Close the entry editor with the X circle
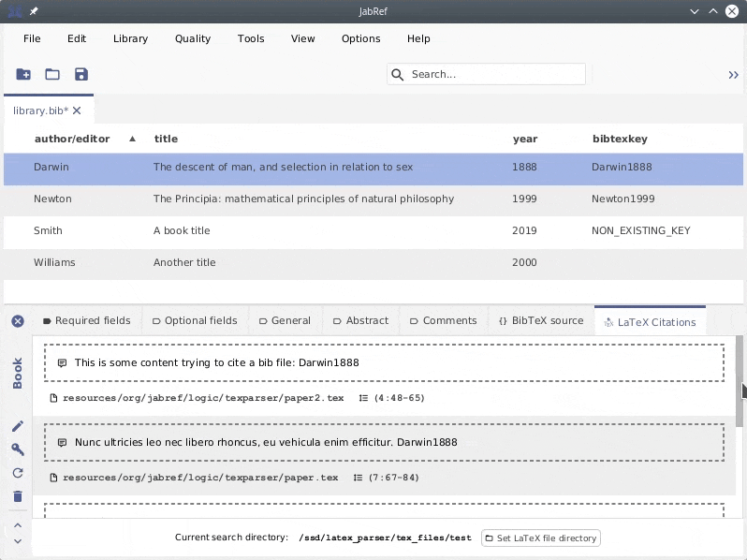 [18, 321]
